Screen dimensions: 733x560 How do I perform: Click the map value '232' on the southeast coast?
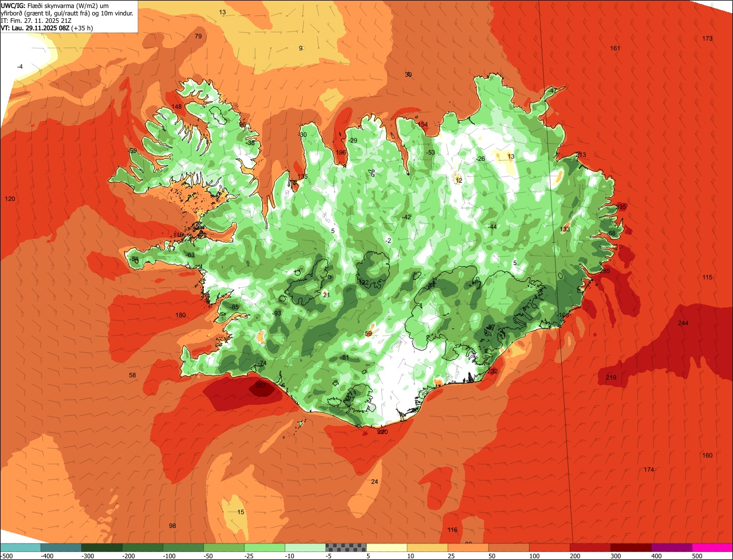(492, 371)
